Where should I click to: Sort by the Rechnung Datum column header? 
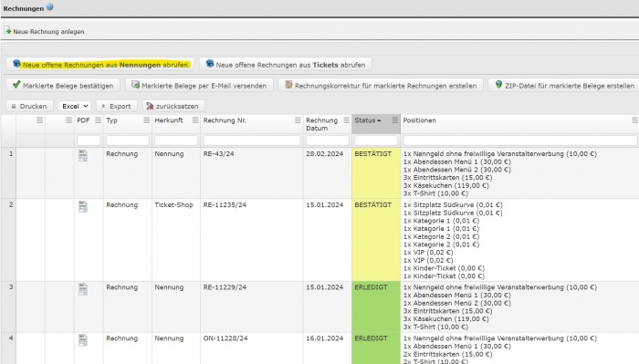point(322,124)
